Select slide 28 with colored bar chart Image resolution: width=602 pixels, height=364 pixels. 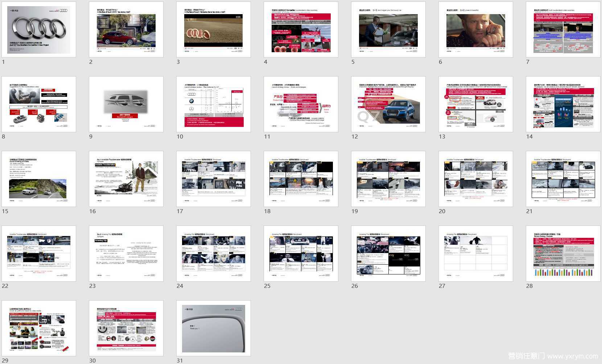[x=563, y=253]
